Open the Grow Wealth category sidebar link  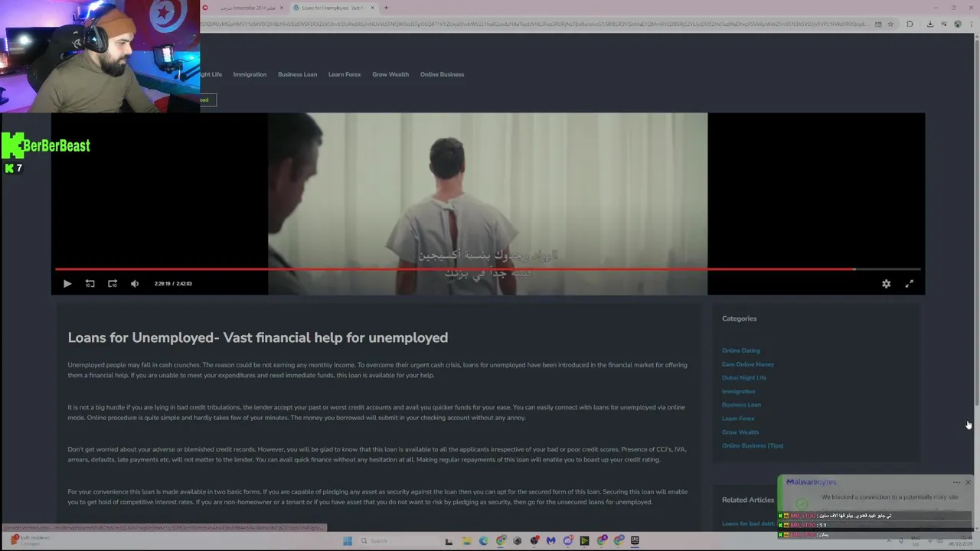pos(740,432)
